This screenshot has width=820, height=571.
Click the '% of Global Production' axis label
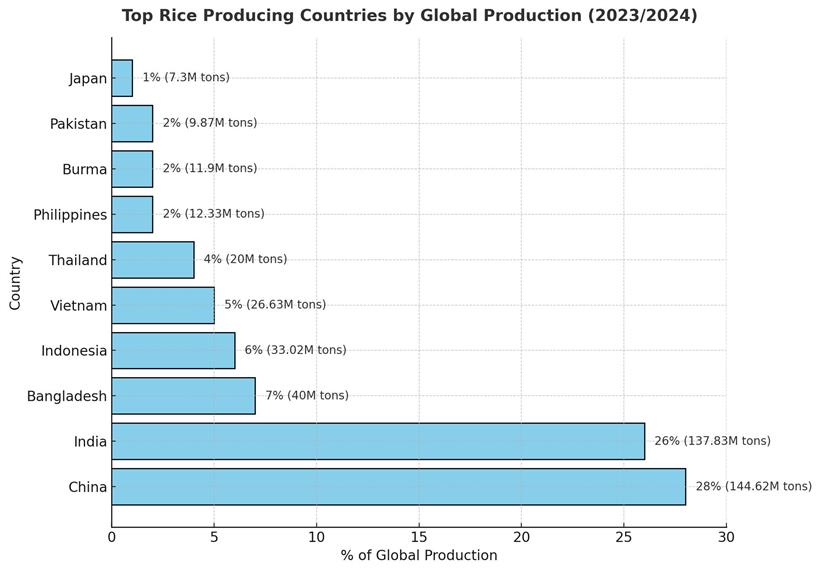(x=418, y=555)
